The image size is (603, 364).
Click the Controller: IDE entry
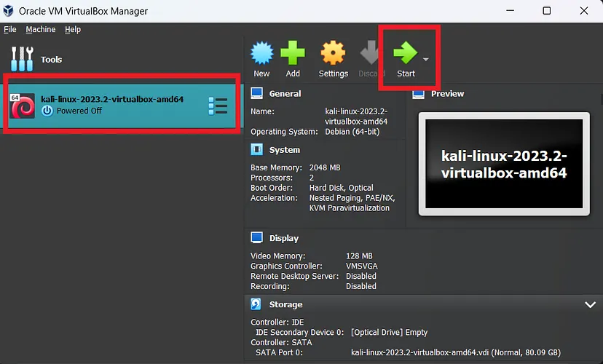pos(277,322)
